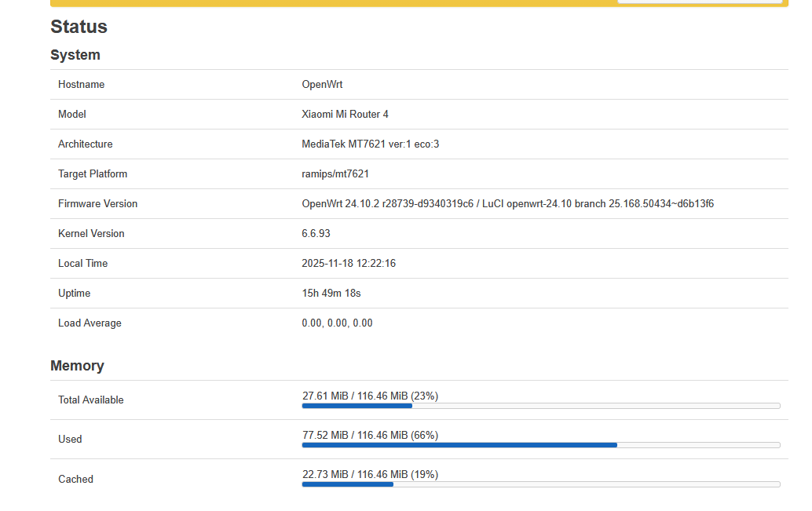
Task: Click the Total Available memory progress bar
Action: 540,406
